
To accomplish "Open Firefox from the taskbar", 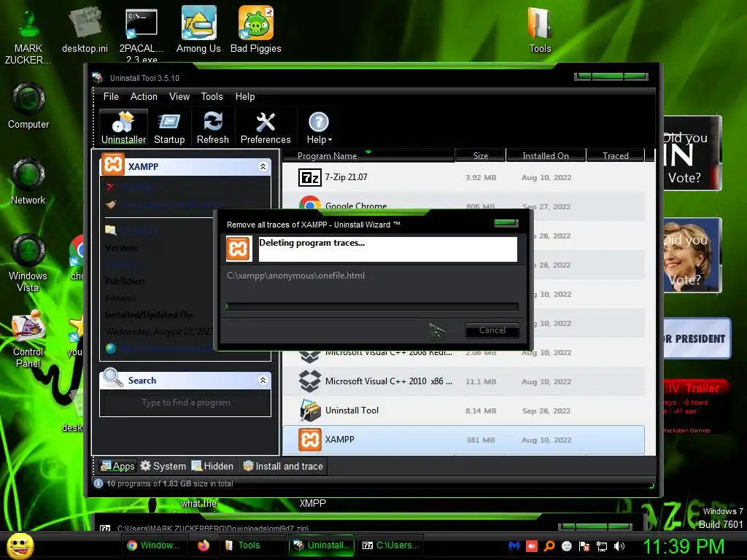I will tap(204, 545).
